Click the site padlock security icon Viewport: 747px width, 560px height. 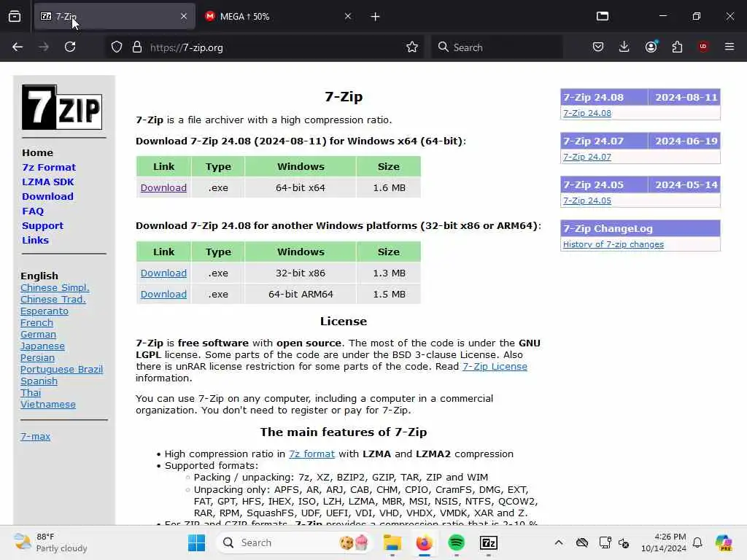coord(137,47)
